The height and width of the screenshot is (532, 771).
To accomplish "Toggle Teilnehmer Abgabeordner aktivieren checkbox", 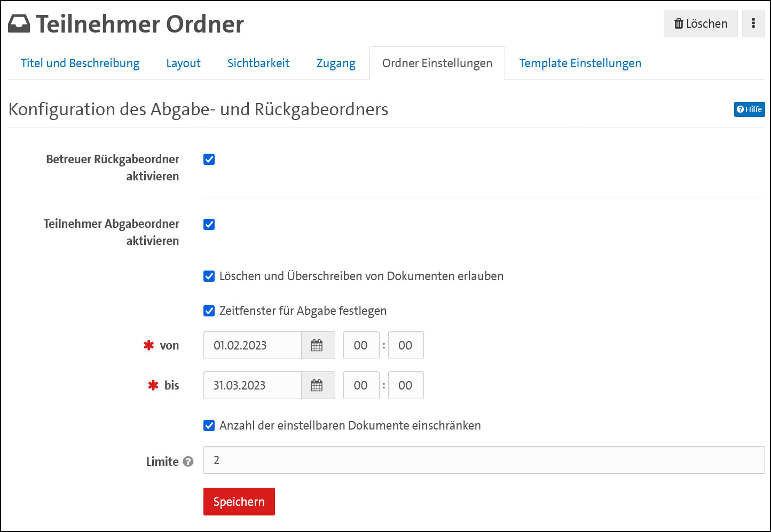I will point(209,224).
